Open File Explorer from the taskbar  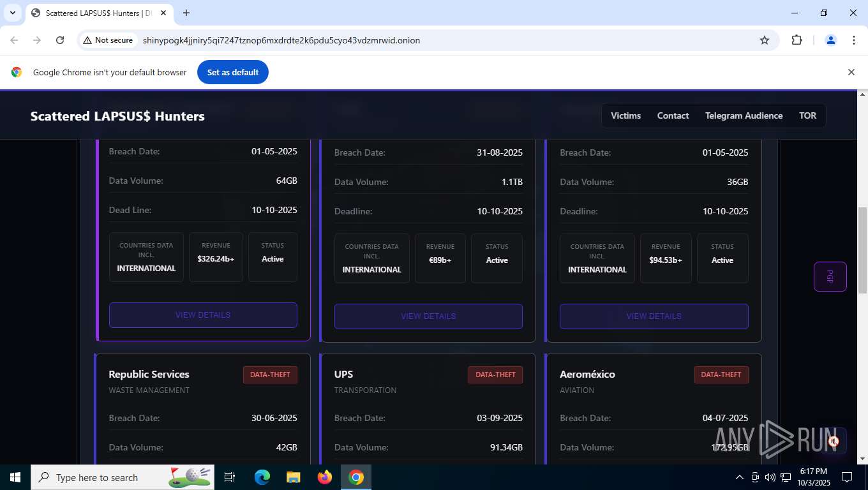click(x=293, y=477)
